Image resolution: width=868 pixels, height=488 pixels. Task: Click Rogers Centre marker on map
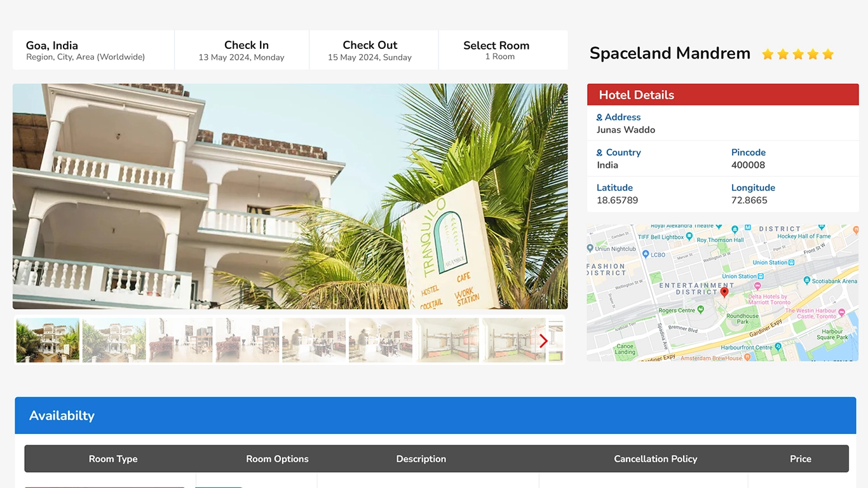point(701,310)
